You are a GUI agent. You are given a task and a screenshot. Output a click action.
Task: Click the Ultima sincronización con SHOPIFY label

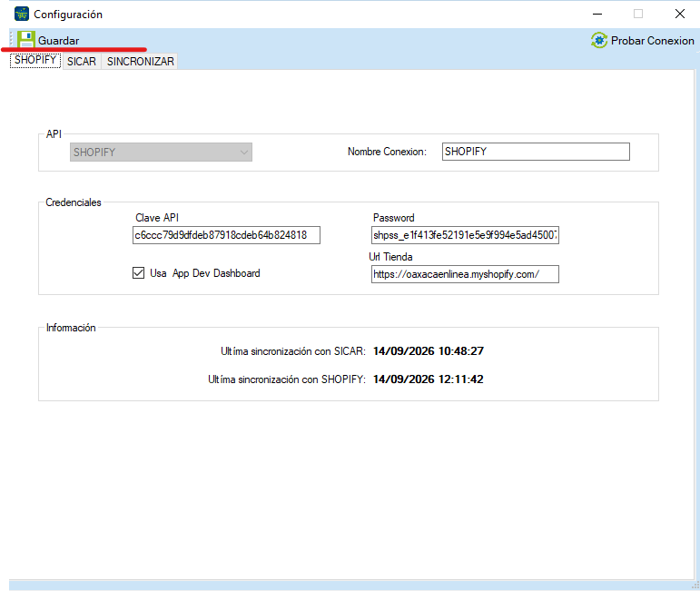[x=287, y=379]
